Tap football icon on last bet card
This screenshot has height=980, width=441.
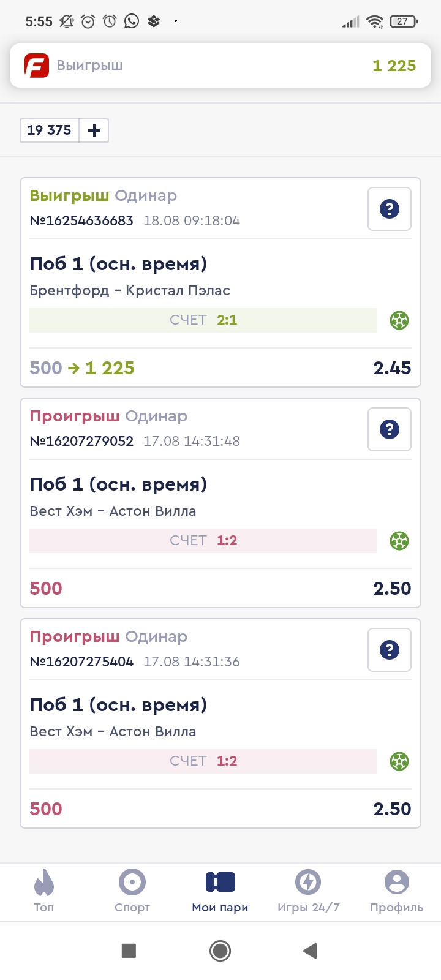[399, 761]
